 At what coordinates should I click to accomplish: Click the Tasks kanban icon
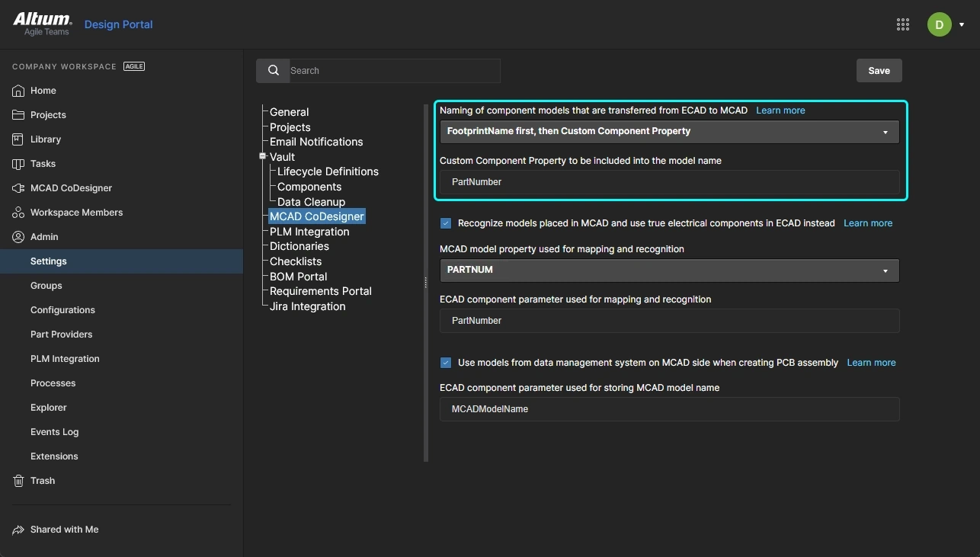(18, 164)
